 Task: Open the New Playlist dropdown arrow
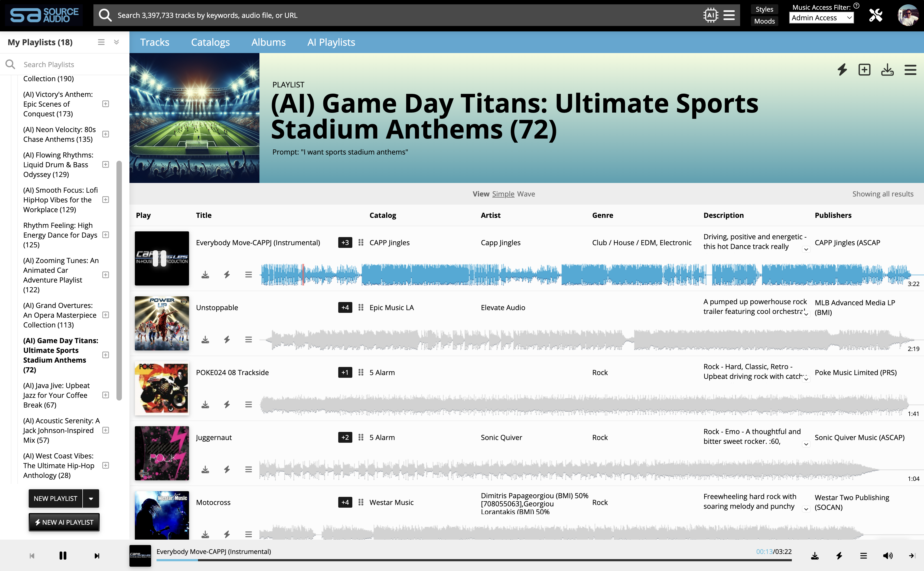click(91, 498)
